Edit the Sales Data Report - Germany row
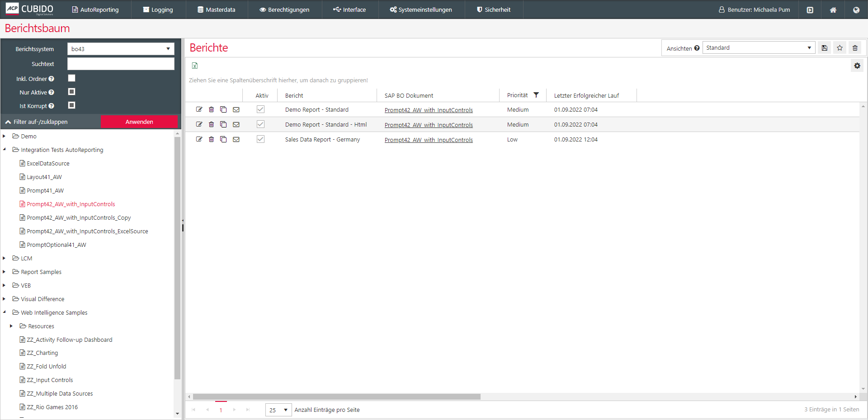Screen dimensions: 868x420 (199, 139)
